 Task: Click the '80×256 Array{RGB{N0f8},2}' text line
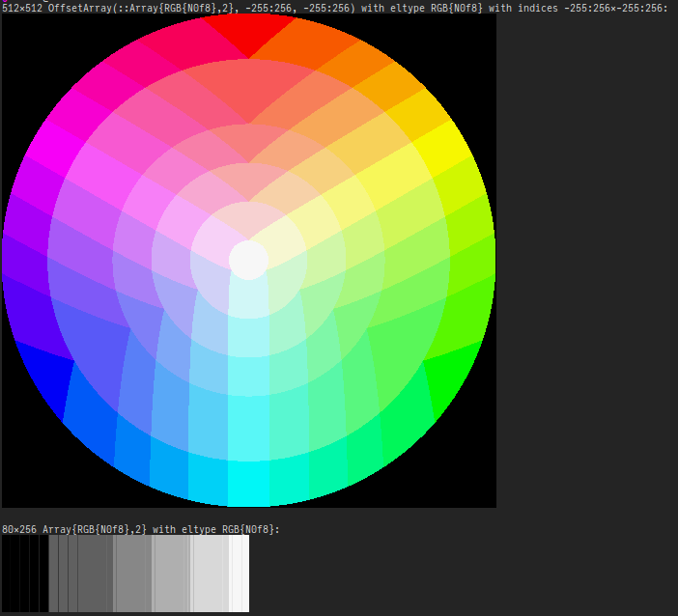point(141,529)
